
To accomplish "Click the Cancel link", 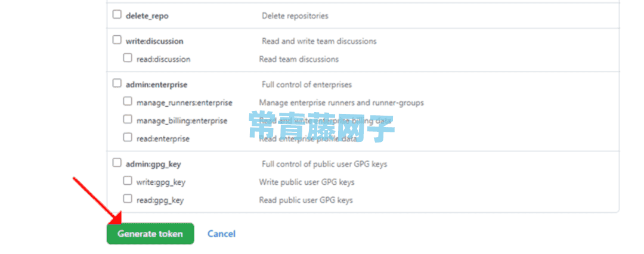I will (x=221, y=234).
